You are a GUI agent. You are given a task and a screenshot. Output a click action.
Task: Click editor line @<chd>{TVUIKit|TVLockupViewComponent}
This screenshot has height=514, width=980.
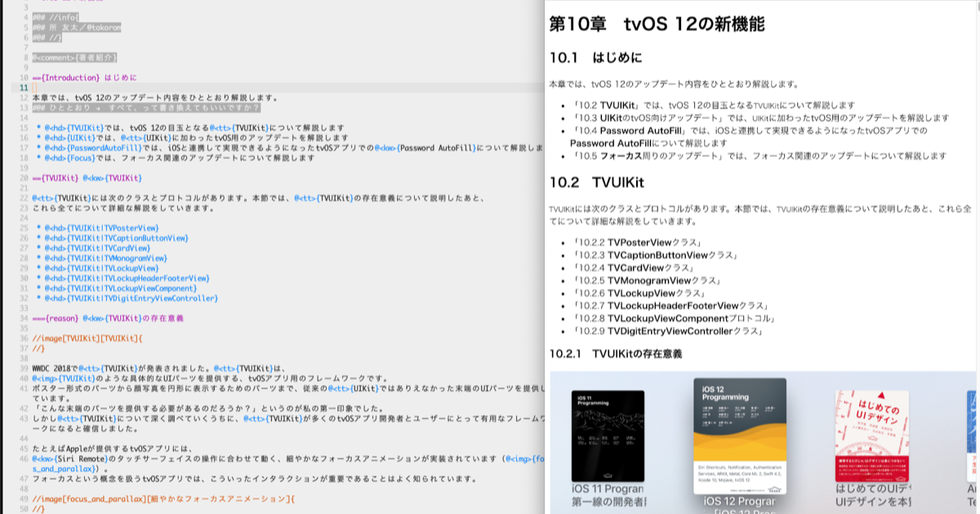coord(117,288)
